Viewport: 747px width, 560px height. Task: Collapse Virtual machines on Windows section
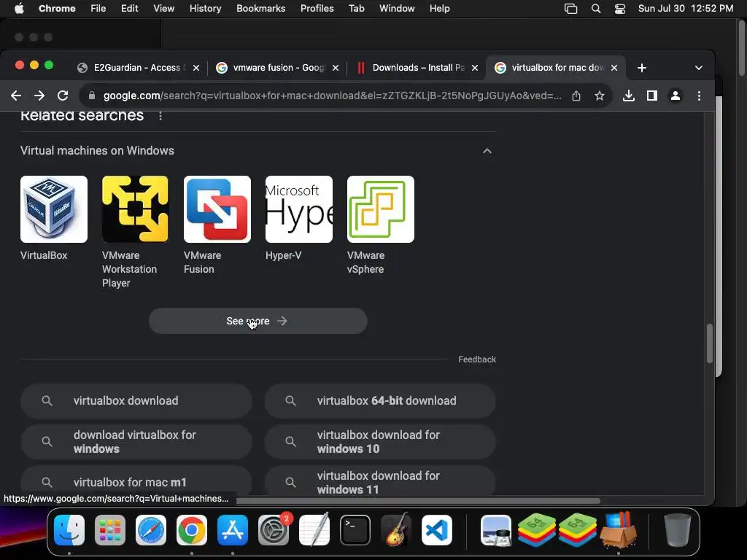click(x=487, y=151)
